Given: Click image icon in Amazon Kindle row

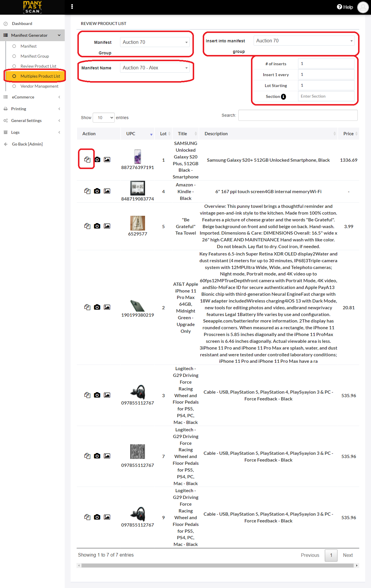Looking at the screenshot, I should tap(107, 191).
